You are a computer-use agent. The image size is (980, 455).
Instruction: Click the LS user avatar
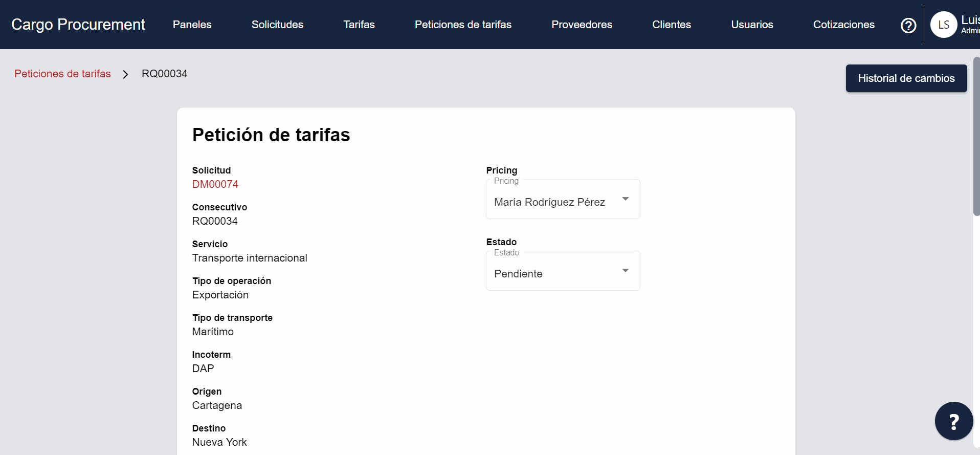click(943, 25)
